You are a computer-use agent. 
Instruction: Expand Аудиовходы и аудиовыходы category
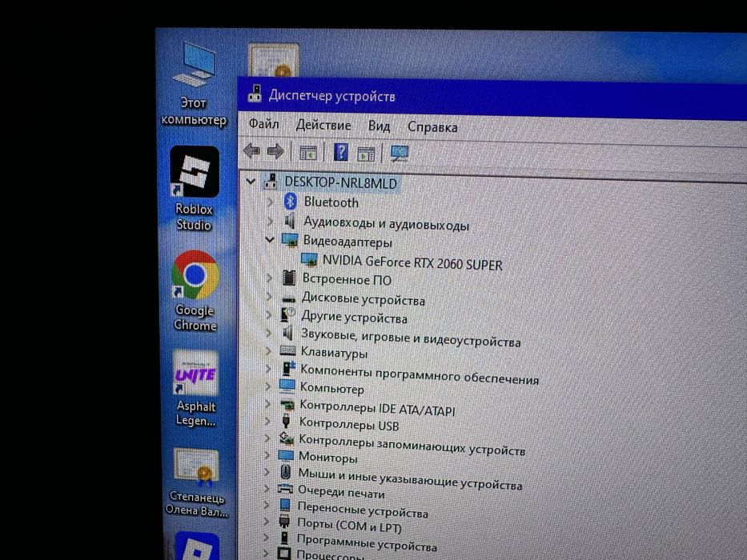click(x=270, y=221)
